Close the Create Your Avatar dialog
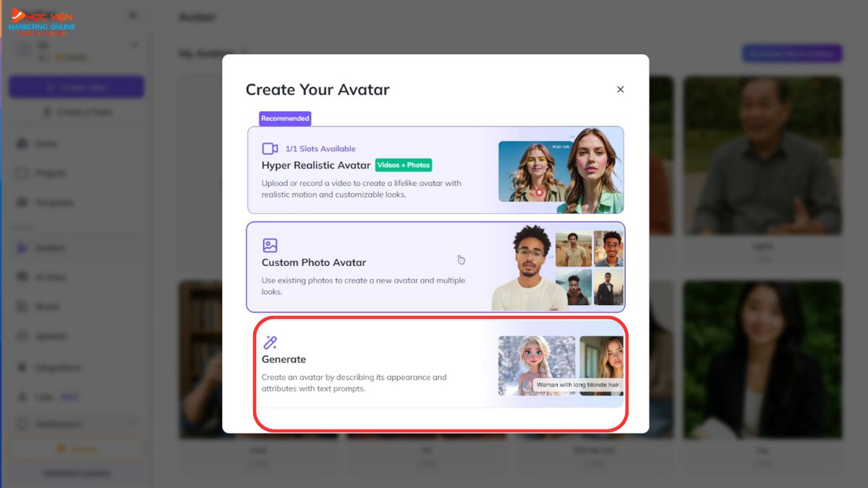Viewport: 868px width, 488px height. [x=620, y=90]
